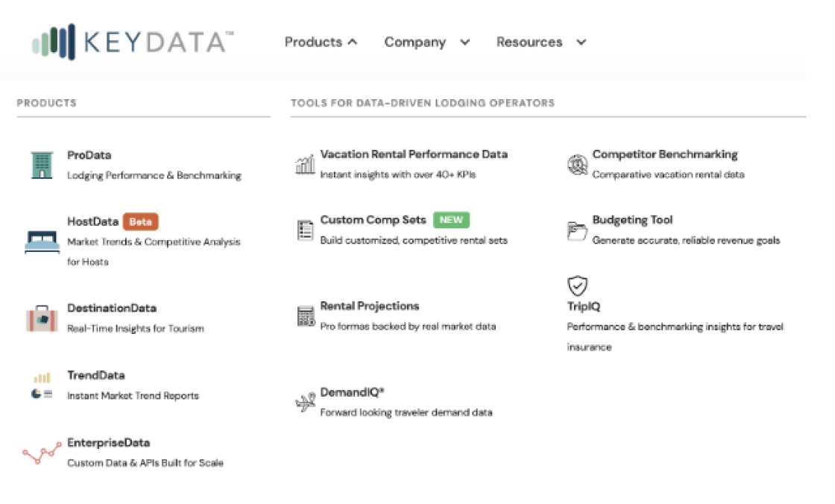Click the Vacation Rental Performance Data icon
The image size is (835, 504).
[305, 164]
